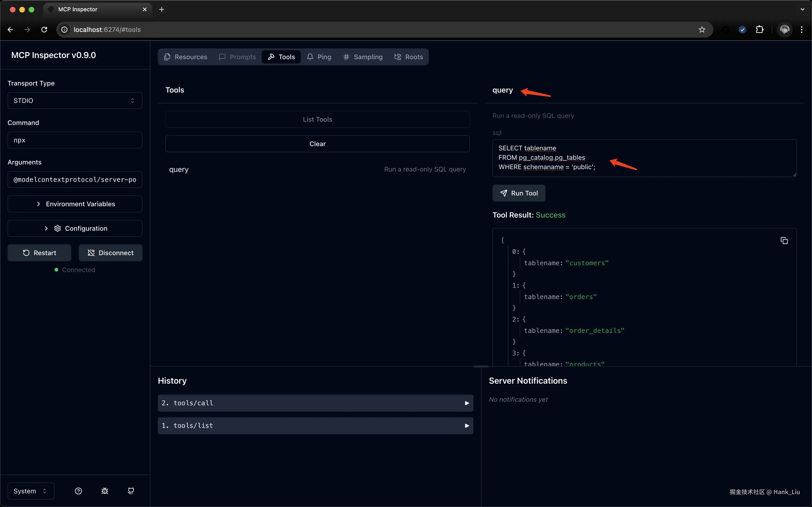Expand the Environment Variables section
The image size is (812, 507).
point(75,204)
